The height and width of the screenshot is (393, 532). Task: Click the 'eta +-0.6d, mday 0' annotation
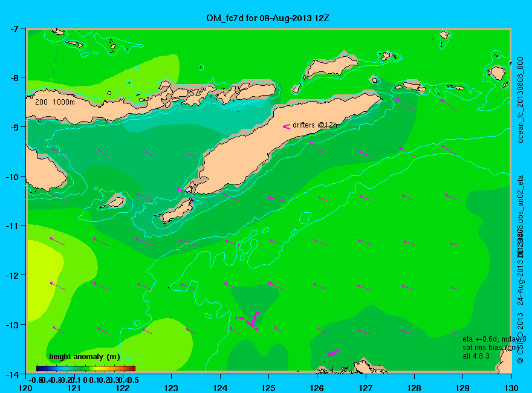click(494, 339)
